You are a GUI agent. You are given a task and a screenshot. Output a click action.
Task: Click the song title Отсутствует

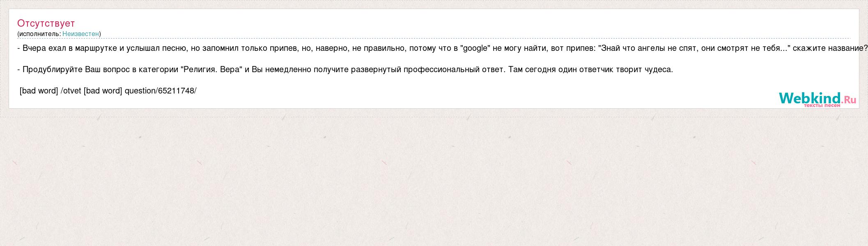[46, 23]
